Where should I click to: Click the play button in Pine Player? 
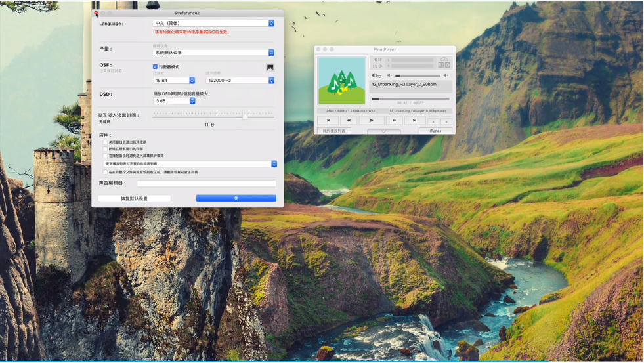click(x=372, y=120)
